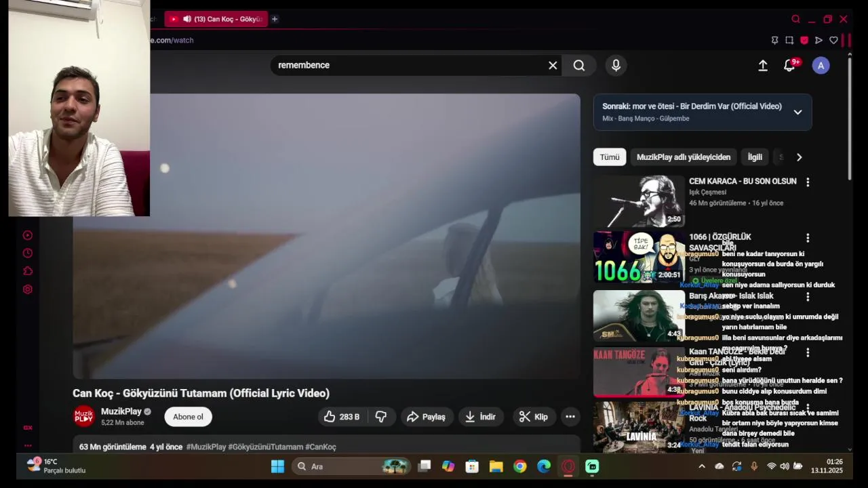Open Opera GX sidebar history clock icon
Image resolution: width=868 pixels, height=488 pixels.
point(28,253)
